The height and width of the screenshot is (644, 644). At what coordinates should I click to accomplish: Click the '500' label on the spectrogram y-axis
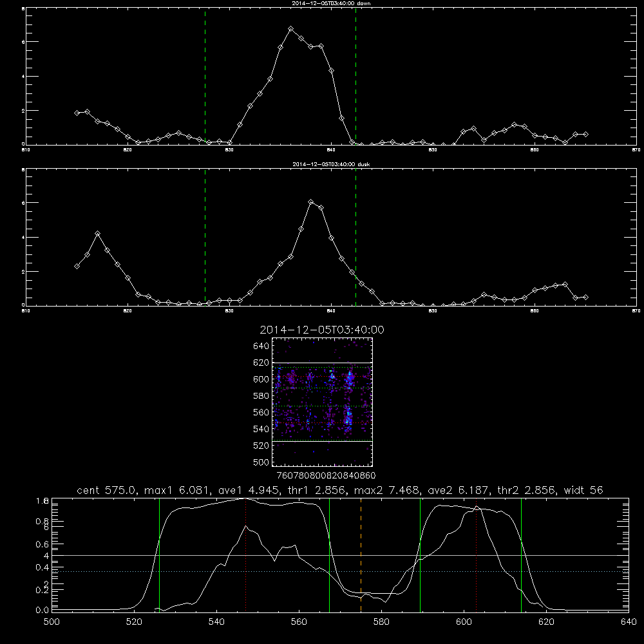tap(261, 462)
